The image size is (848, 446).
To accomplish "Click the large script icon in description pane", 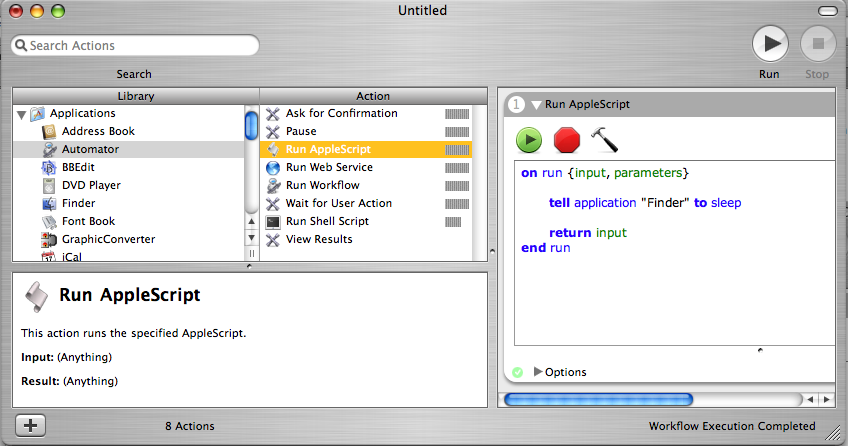I will 37,297.
